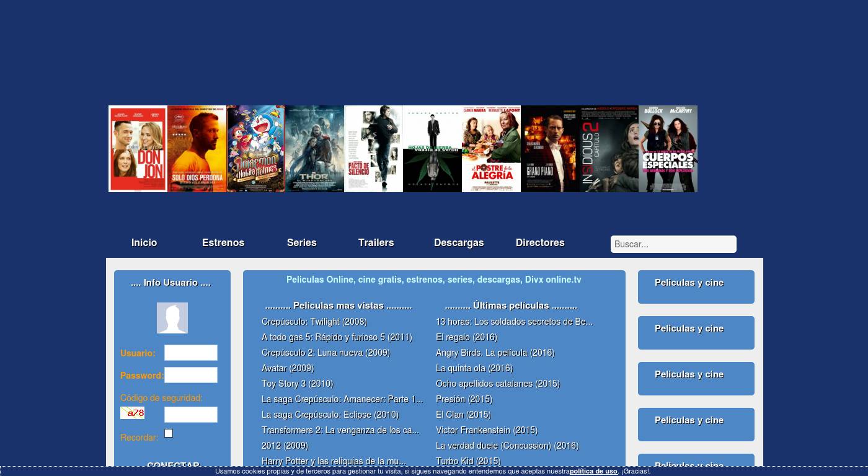The height and width of the screenshot is (476, 868).
Task: Open the Series menu item
Action: tap(302, 243)
